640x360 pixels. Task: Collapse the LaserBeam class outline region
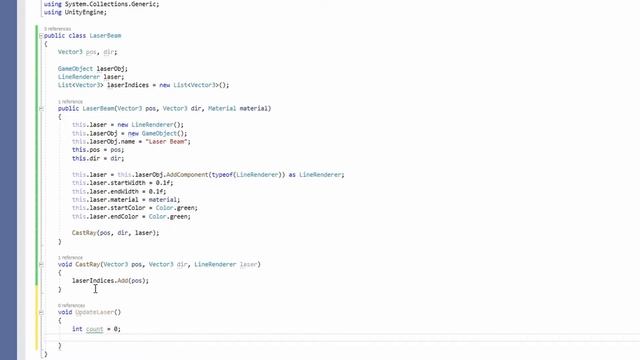(41, 36)
